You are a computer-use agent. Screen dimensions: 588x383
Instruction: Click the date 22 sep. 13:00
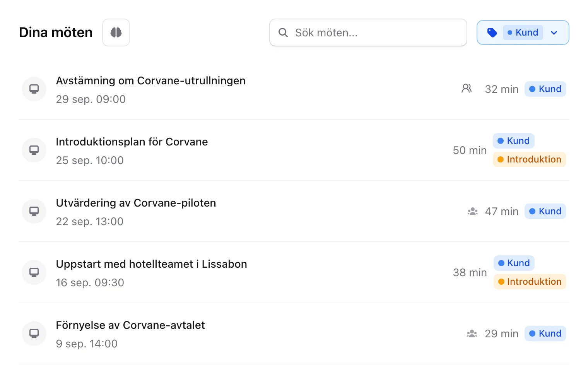click(x=90, y=221)
